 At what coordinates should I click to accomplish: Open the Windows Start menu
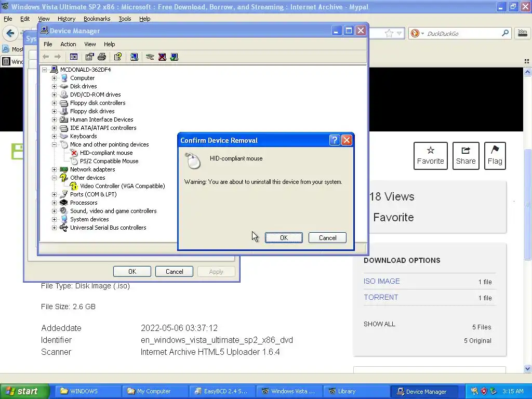tap(24, 391)
